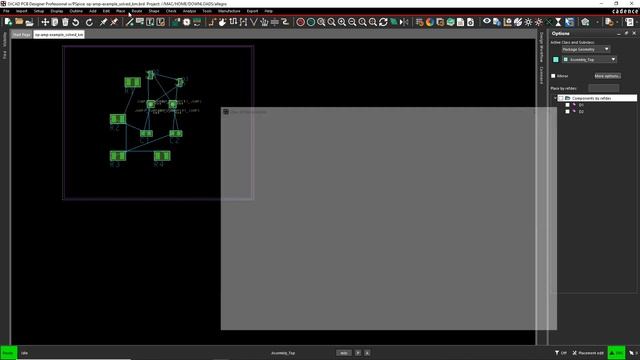Click the New design file icon

pyautogui.click(x=8, y=22)
